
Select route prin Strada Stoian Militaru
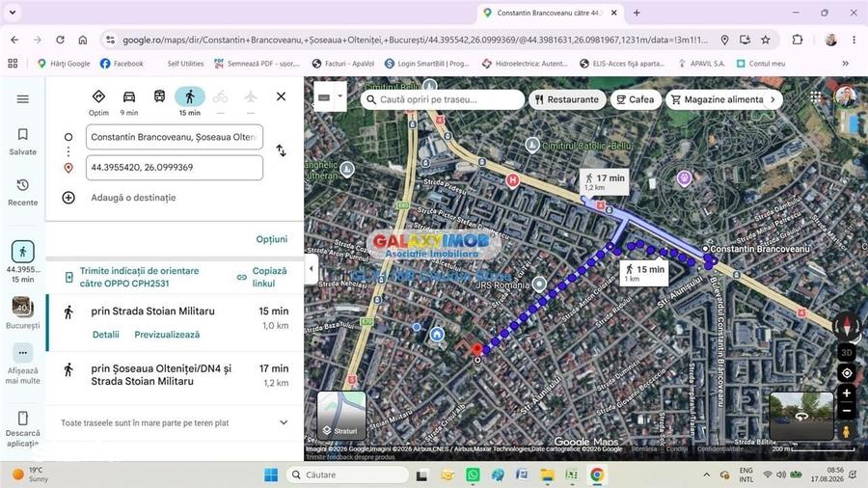tap(175, 322)
